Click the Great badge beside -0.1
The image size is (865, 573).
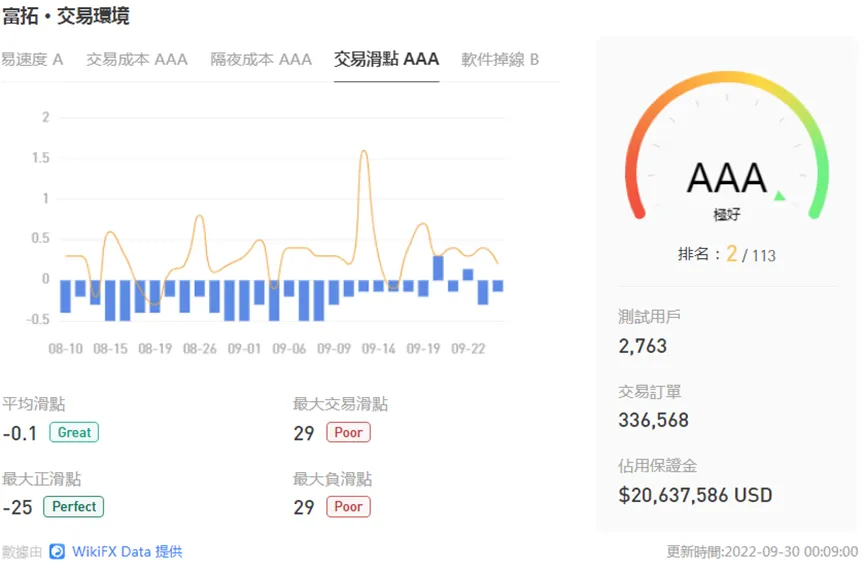[74, 432]
